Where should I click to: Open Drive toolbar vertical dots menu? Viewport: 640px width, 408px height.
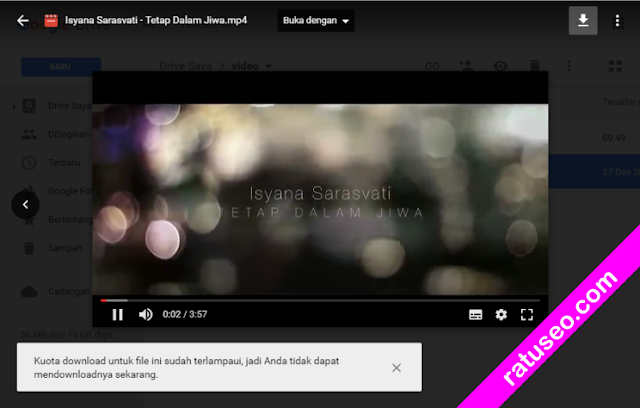[569, 66]
